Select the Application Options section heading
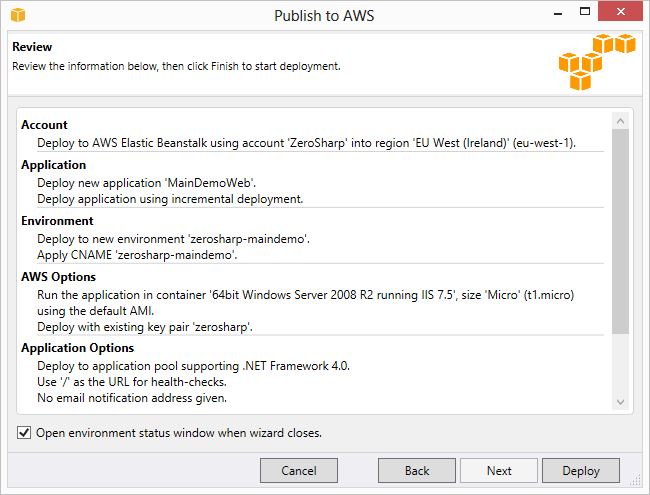650x495 pixels. [78, 348]
